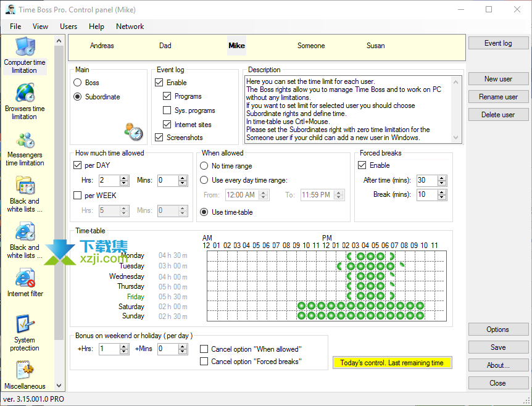Click the Save button
The height and width of the screenshot is (406, 532).
pos(498,347)
